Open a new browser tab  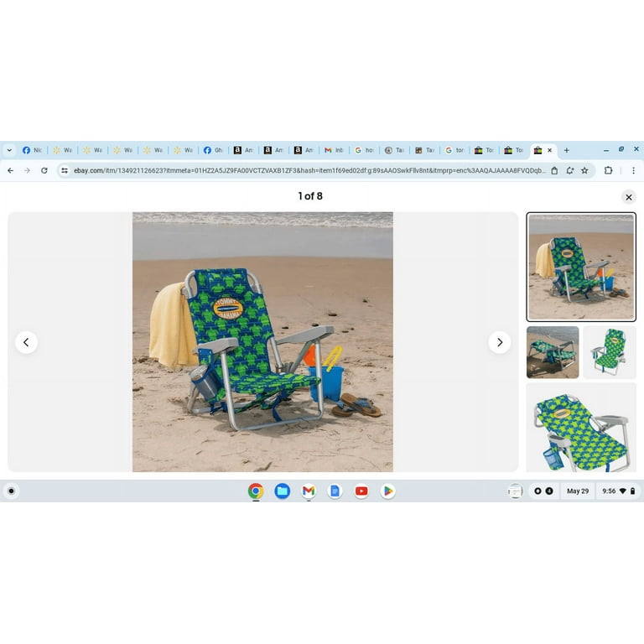566,150
